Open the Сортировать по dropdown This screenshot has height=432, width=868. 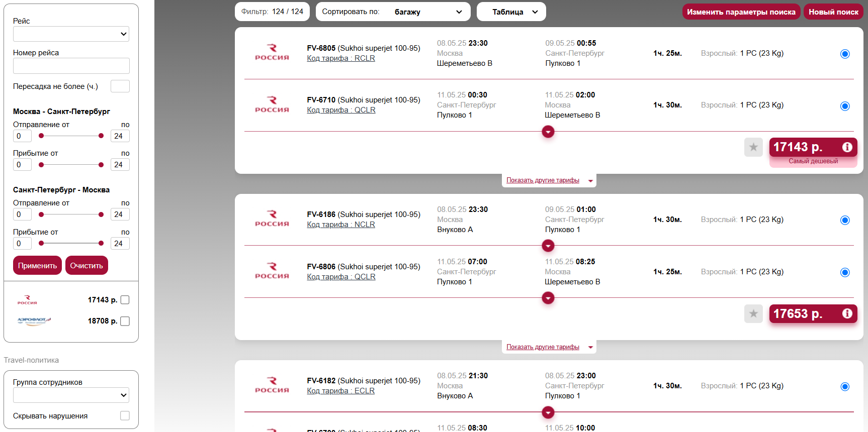[393, 12]
